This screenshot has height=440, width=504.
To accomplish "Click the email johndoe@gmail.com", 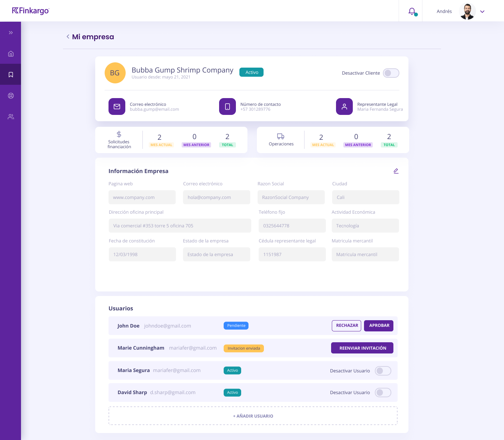I will click(x=168, y=326).
